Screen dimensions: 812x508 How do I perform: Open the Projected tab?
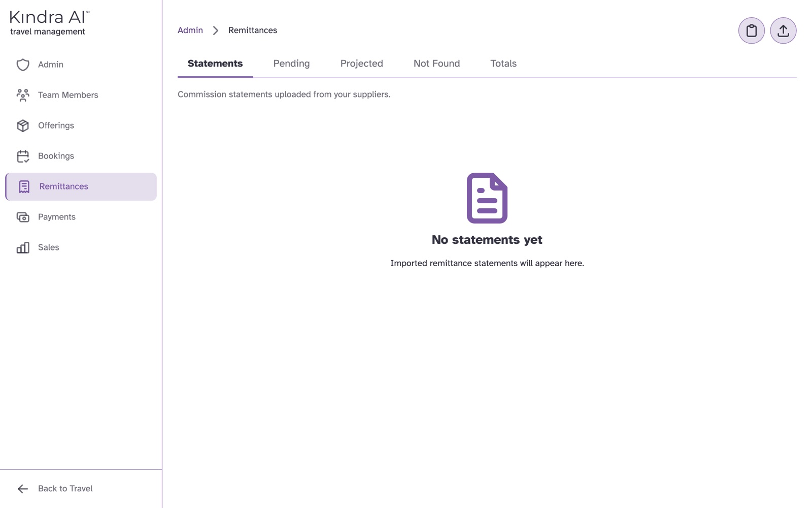361,63
